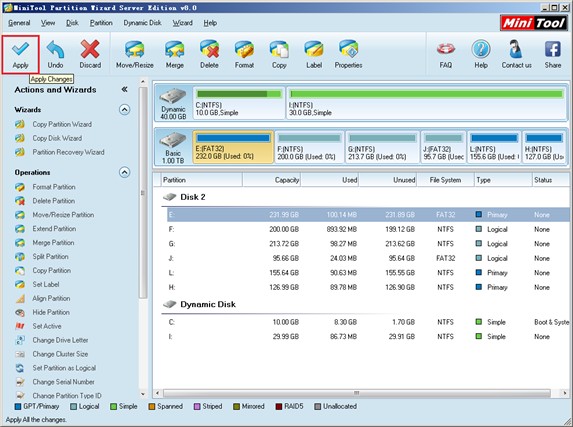This screenshot has width=573, height=427.
Task: Select the G: row with 213.72 GB
Action: [368, 244]
